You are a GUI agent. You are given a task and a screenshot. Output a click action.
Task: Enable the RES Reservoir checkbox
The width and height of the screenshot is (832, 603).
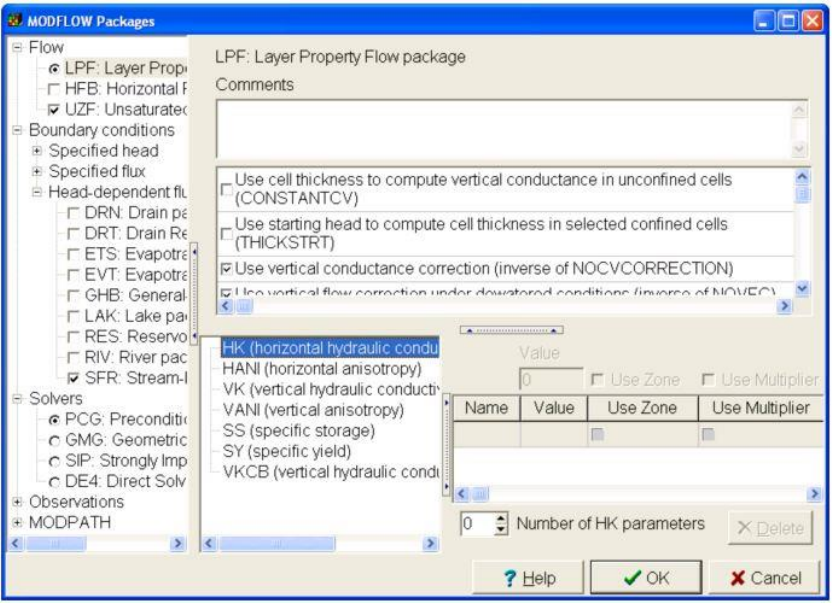73,337
